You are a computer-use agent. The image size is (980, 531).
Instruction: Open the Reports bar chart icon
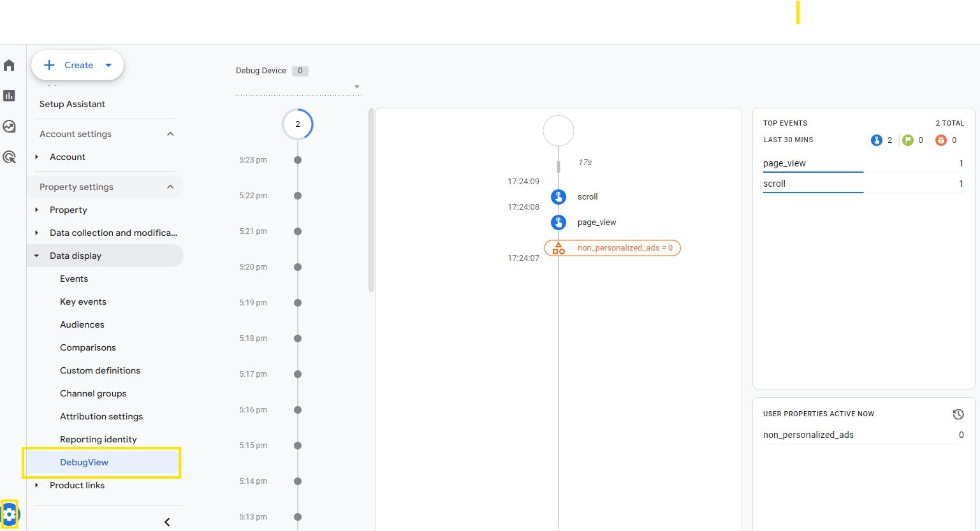pos(9,96)
